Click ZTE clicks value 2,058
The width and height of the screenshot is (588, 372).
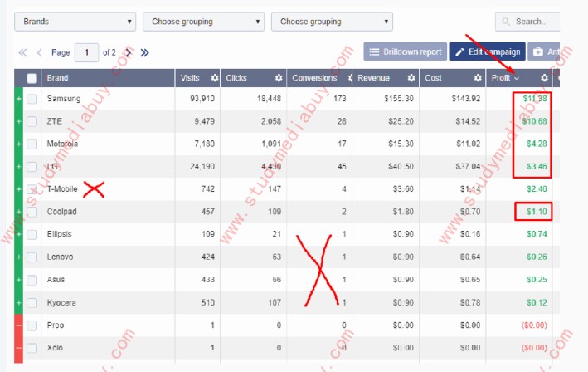271,121
